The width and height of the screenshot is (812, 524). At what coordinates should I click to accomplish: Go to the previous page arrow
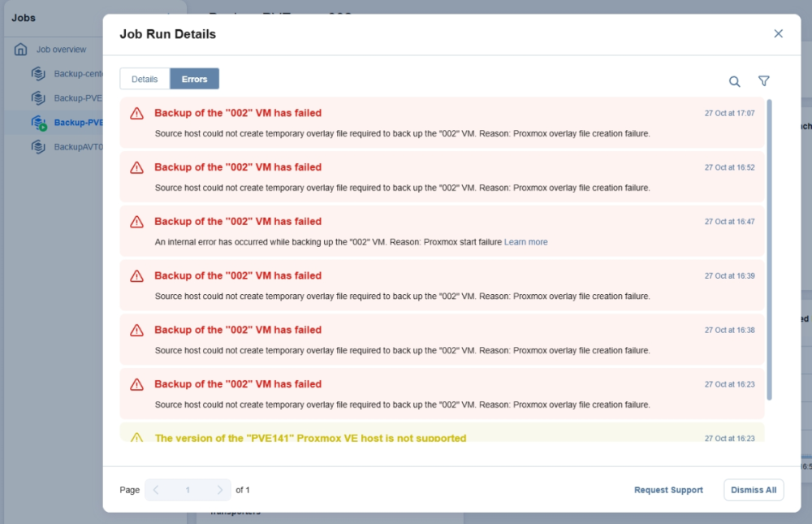click(156, 490)
